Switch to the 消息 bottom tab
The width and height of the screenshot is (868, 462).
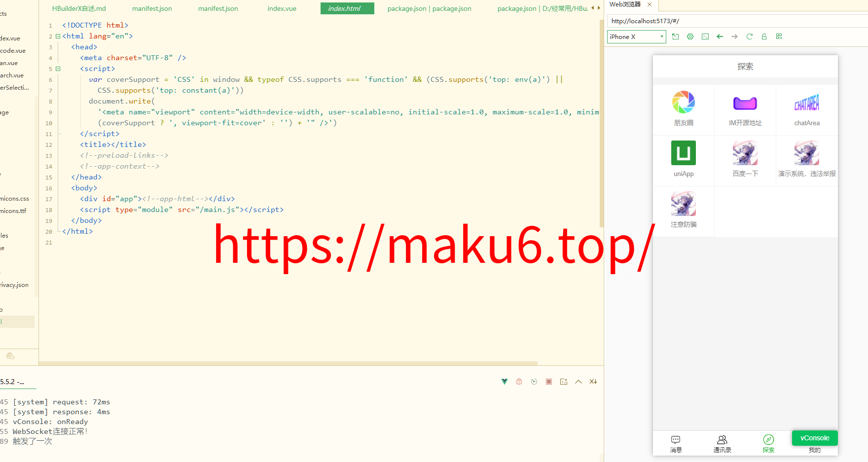pos(676,444)
